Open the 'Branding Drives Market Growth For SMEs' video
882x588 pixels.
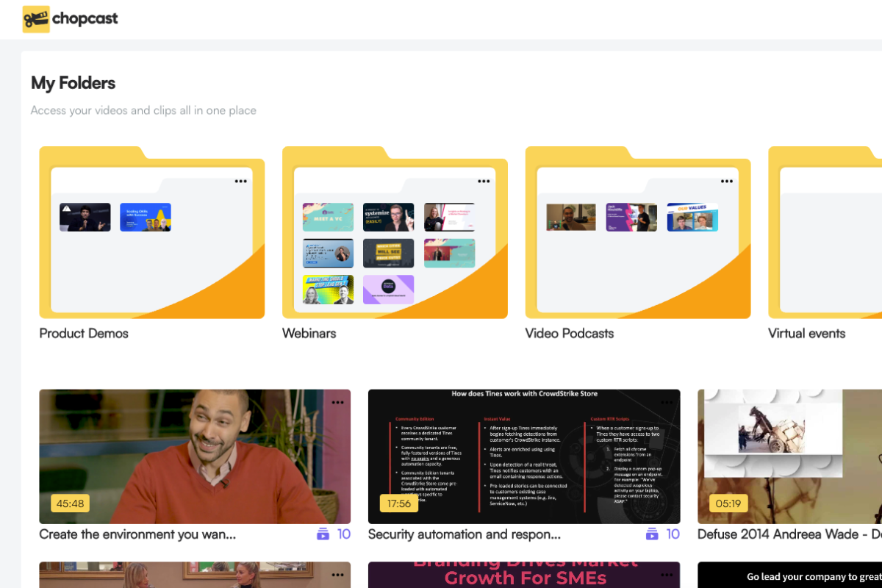pyautogui.click(x=524, y=575)
